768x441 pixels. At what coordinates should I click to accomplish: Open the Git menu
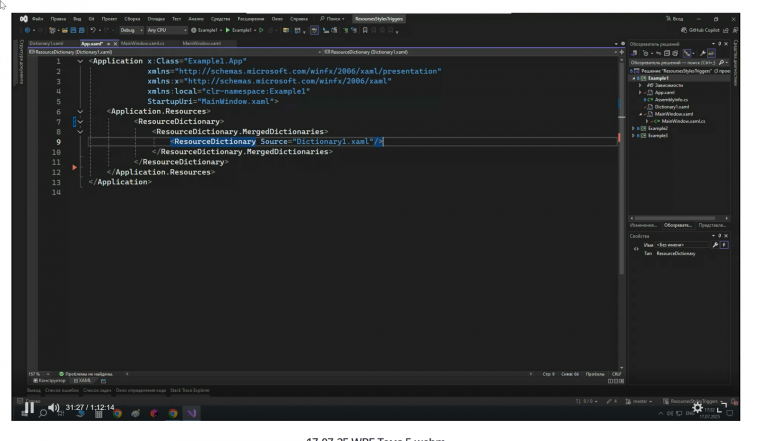(x=91, y=19)
